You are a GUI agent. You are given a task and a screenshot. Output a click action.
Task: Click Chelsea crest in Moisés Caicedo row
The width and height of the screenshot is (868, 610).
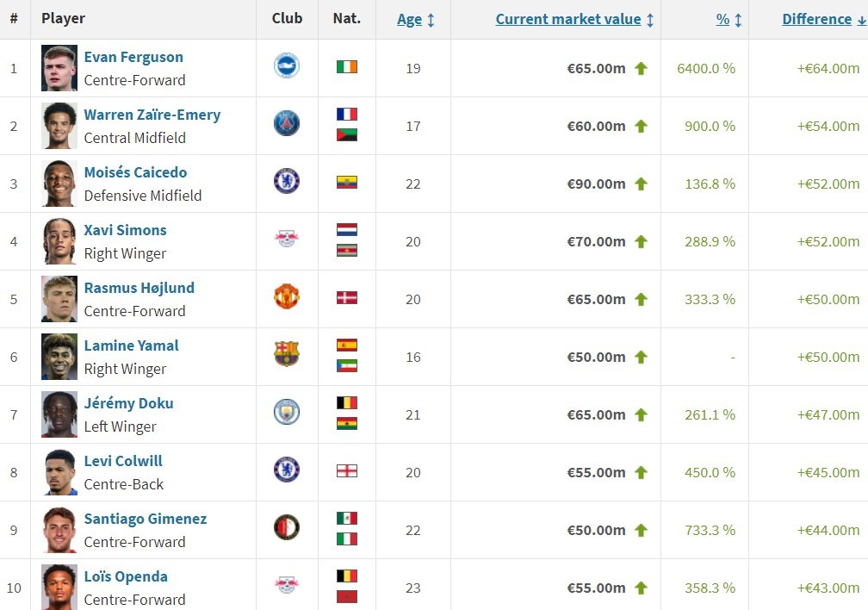287,181
